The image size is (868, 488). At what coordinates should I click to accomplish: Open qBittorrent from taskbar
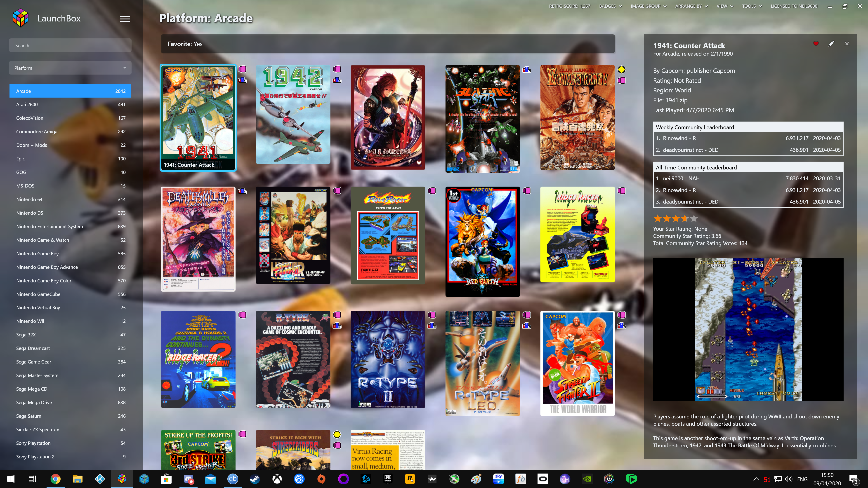pos(233,479)
